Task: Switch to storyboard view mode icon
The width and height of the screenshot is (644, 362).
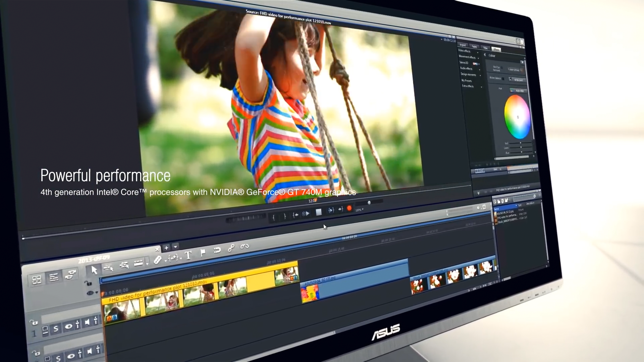Action: pyautogui.click(x=37, y=280)
